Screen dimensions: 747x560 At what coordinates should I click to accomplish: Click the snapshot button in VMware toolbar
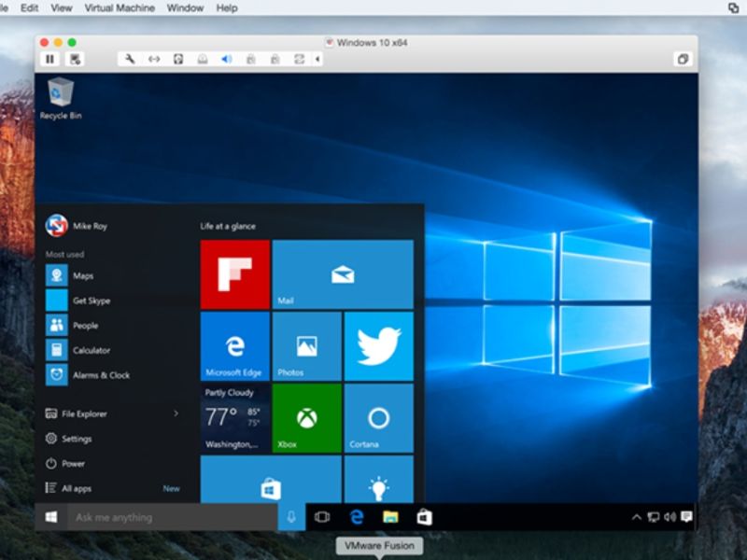[75, 59]
